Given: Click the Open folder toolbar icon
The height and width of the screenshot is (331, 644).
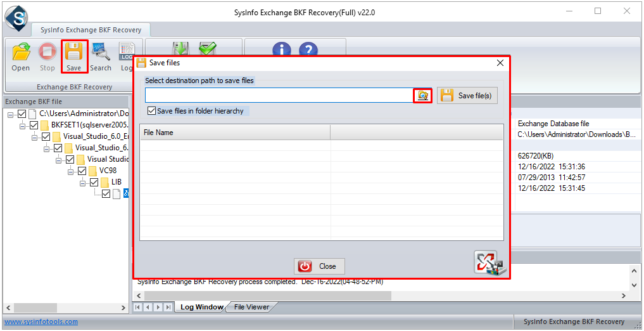Looking at the screenshot, I should (x=20, y=52).
